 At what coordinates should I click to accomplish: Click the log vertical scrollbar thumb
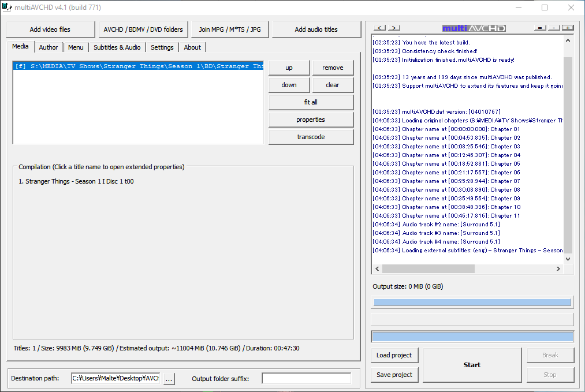(x=568, y=155)
